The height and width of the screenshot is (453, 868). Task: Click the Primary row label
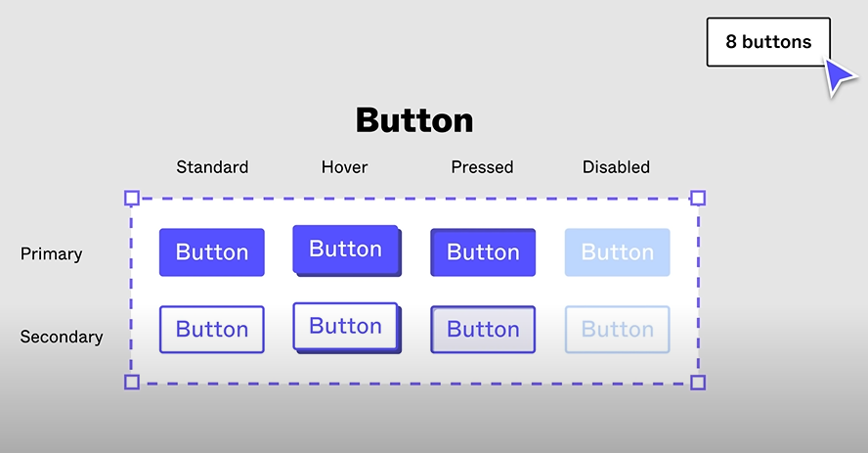(x=52, y=253)
